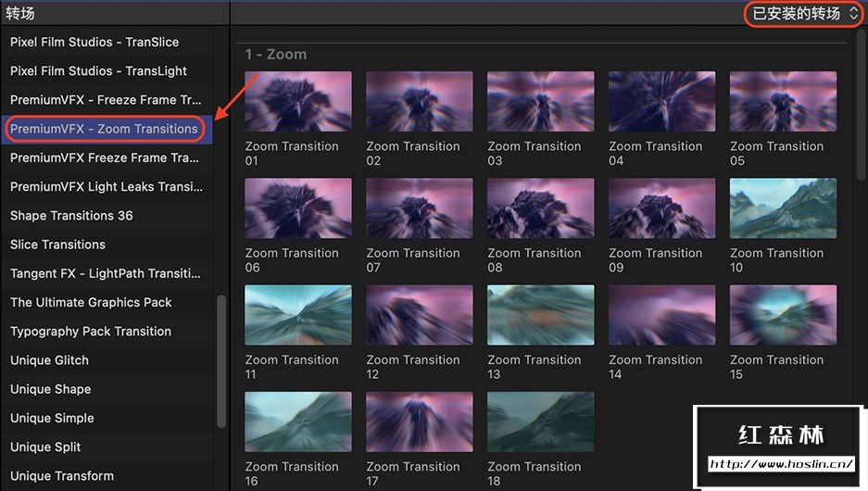Image resolution: width=868 pixels, height=491 pixels.
Task: Select Unique Shape category
Action: coord(107,389)
